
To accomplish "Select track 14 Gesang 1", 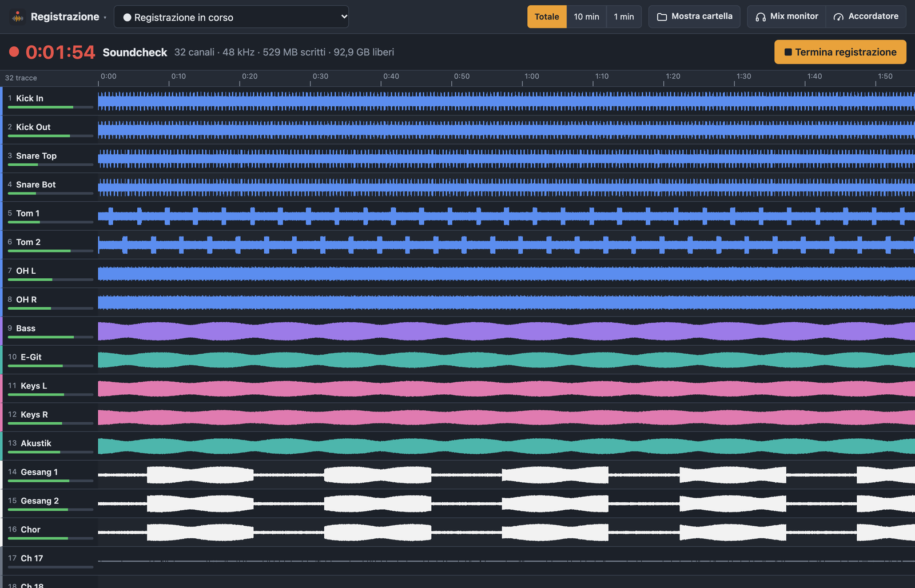I will tap(49, 475).
